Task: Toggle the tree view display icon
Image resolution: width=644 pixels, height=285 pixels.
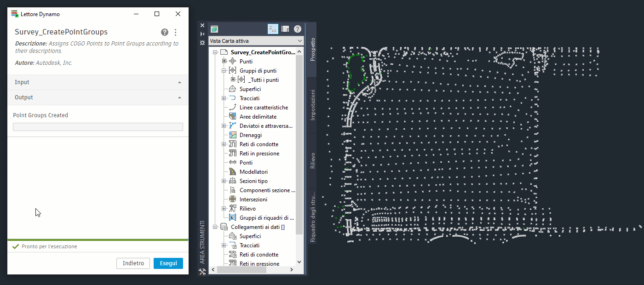Action: pos(273,29)
